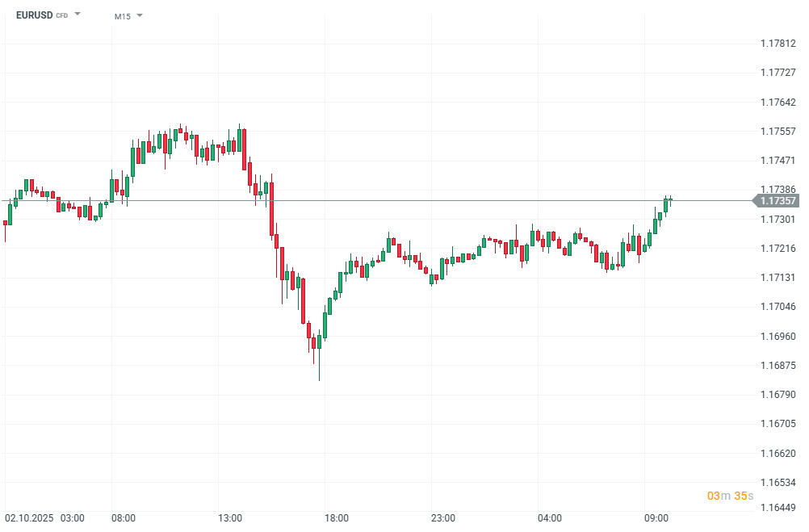Screen dimensions: 809x532
Task: Click the 08:00 time axis label
Action: tap(124, 517)
